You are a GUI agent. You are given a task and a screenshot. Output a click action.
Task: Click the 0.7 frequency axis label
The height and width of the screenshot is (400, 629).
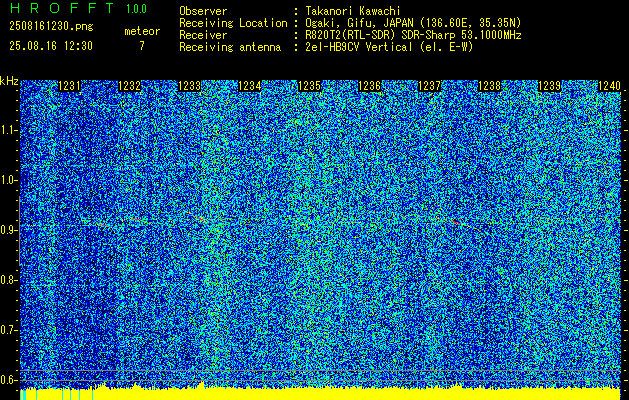point(8,330)
